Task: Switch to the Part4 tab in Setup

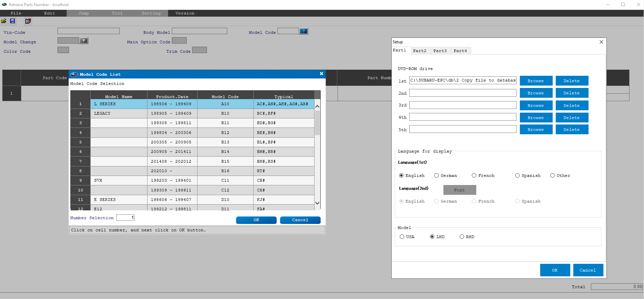Action: pyautogui.click(x=460, y=51)
